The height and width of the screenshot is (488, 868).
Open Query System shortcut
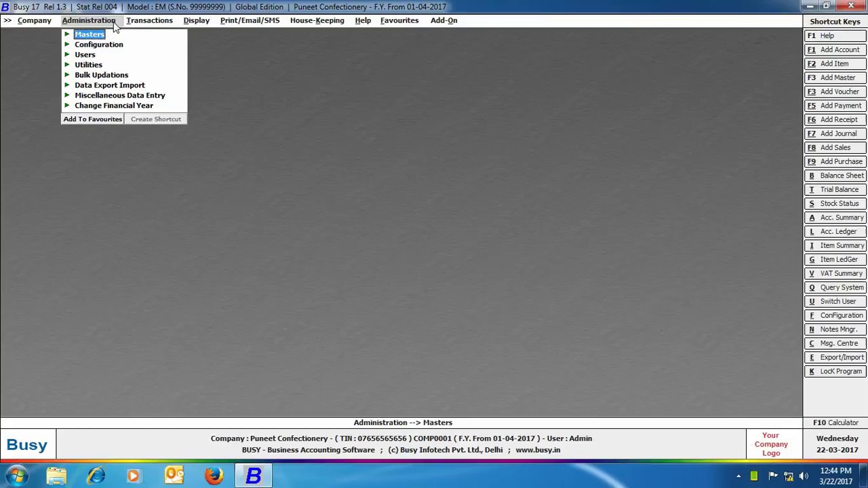(835, 287)
